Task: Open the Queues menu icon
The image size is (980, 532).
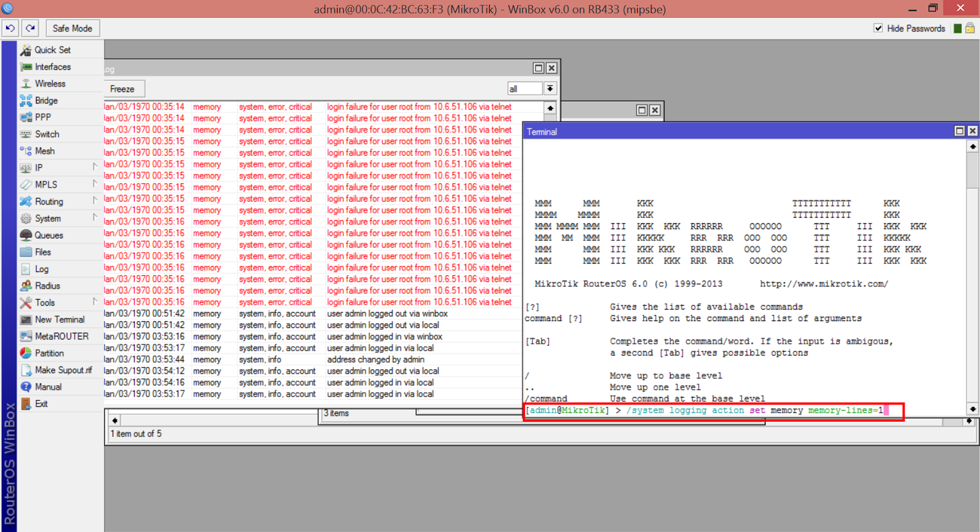Action: (x=26, y=235)
